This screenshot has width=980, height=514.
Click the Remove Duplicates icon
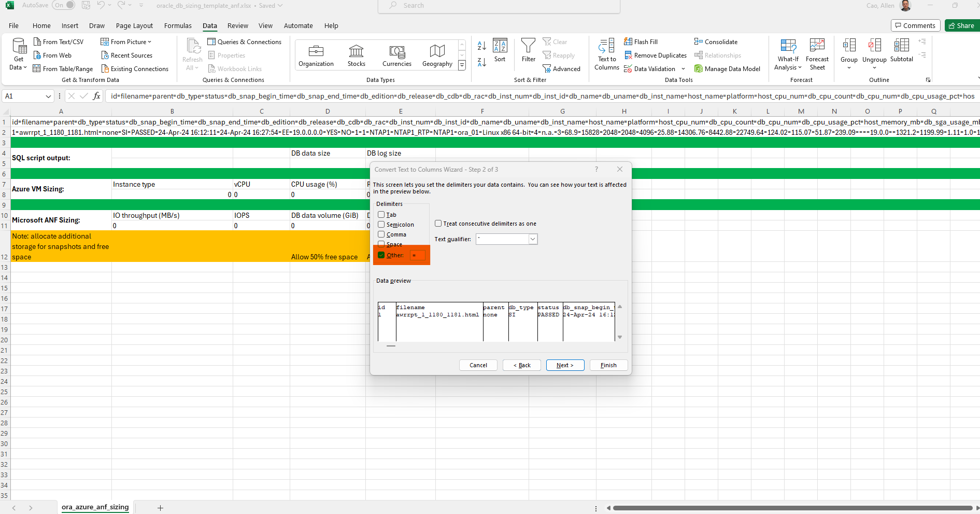(x=628, y=55)
